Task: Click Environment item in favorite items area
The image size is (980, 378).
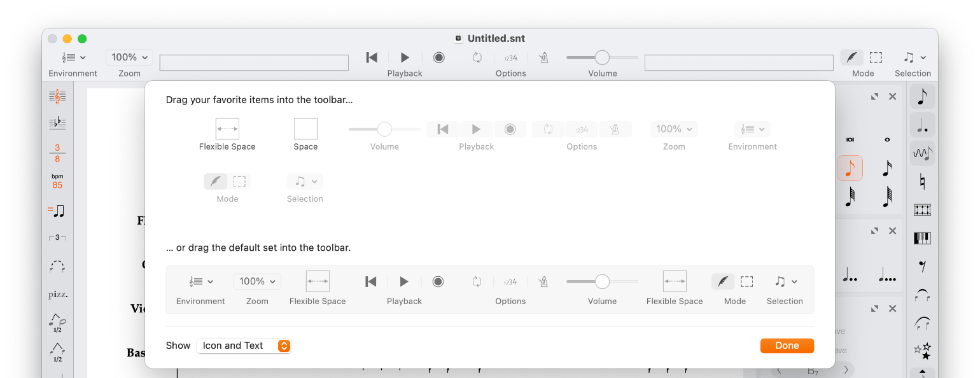Action: click(x=753, y=129)
